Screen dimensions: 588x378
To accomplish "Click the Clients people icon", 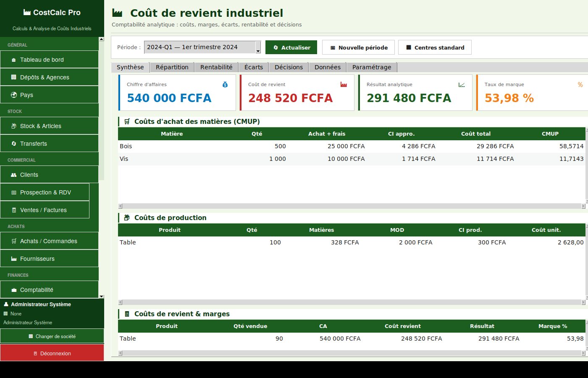I will 14,175.
